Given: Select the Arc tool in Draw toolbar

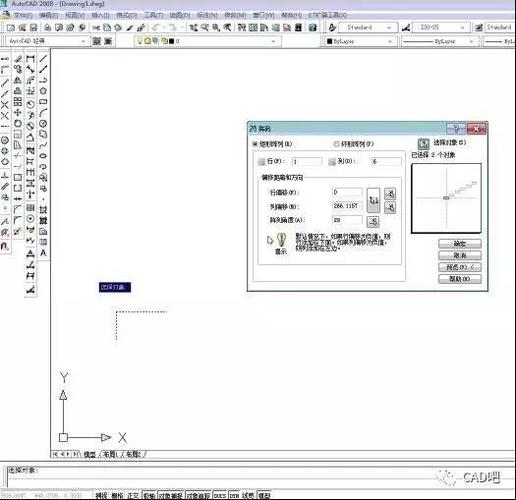Looking at the screenshot, I should [x=43, y=113].
